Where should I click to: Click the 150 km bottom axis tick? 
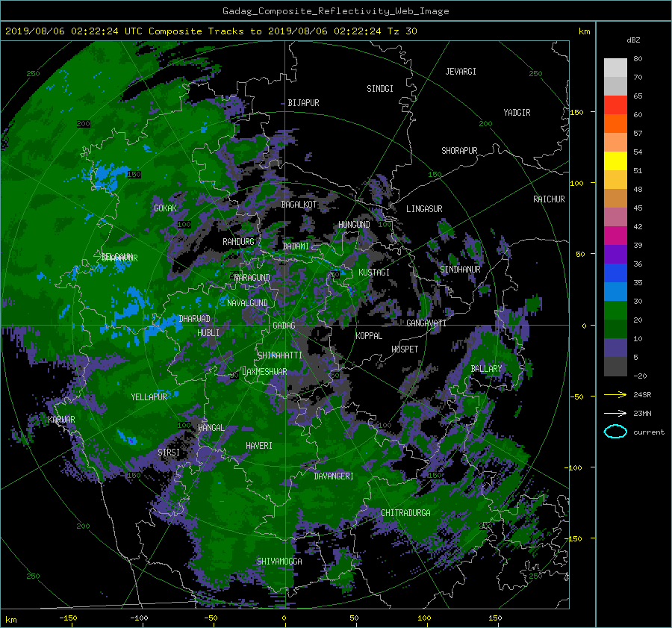tap(495, 618)
